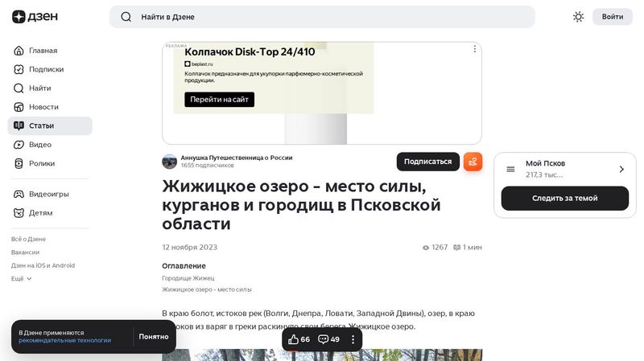This screenshot has width=644, height=361.
Task: Click the Следить за темой button
Action: coord(564,199)
